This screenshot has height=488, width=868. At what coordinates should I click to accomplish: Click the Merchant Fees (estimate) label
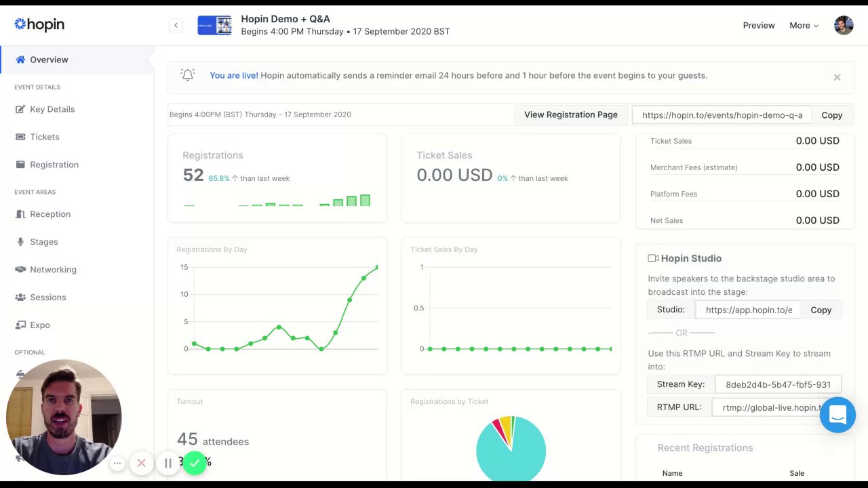694,167
